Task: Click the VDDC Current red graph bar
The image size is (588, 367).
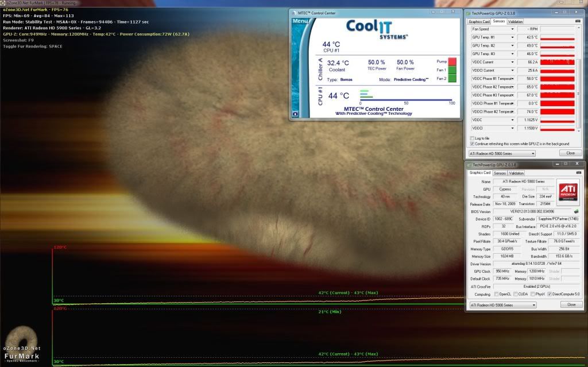Action: tap(557, 62)
